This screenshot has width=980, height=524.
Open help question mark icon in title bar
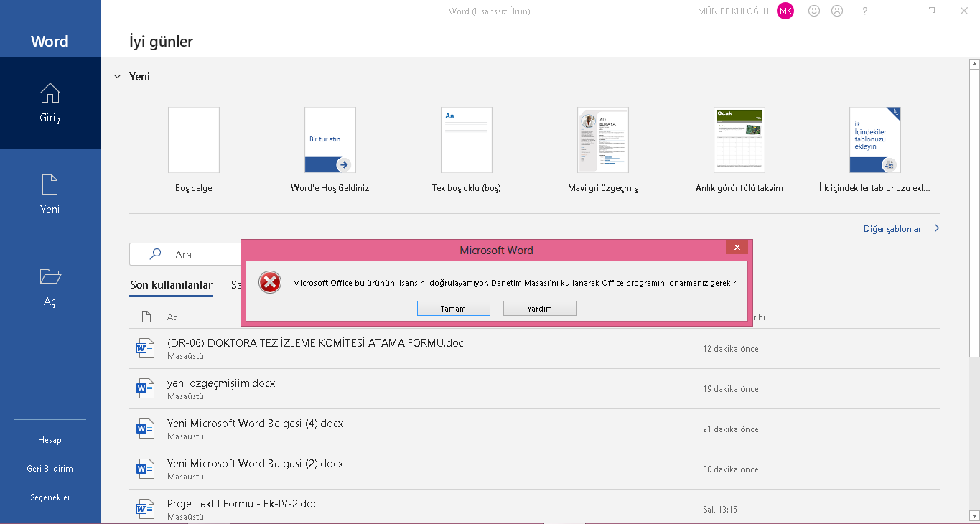pos(865,11)
